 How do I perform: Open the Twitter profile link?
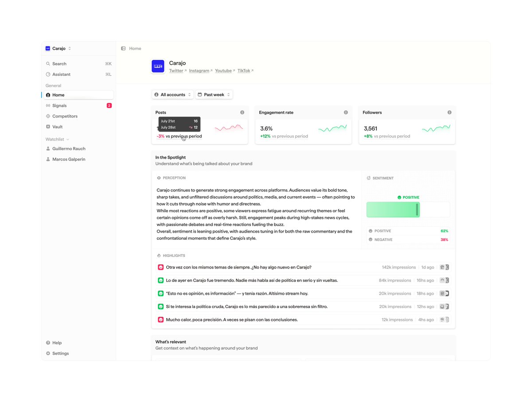click(x=178, y=71)
